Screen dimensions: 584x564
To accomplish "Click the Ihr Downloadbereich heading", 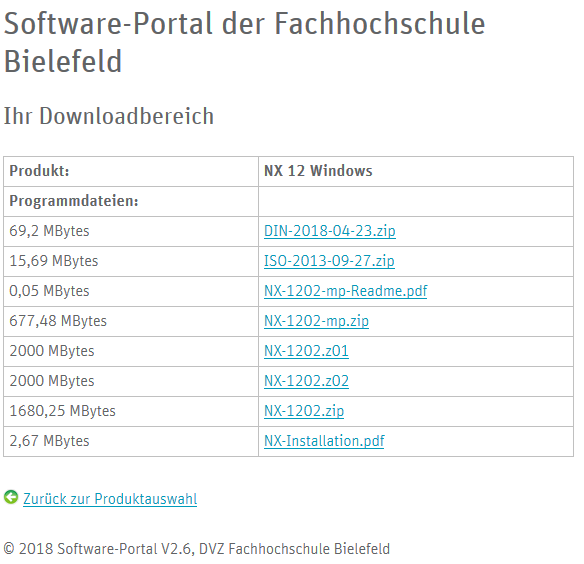I will tap(109, 116).
